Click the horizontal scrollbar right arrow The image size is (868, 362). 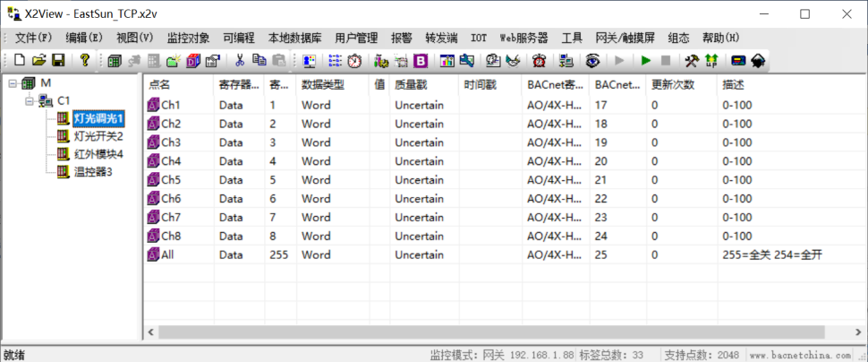(859, 332)
